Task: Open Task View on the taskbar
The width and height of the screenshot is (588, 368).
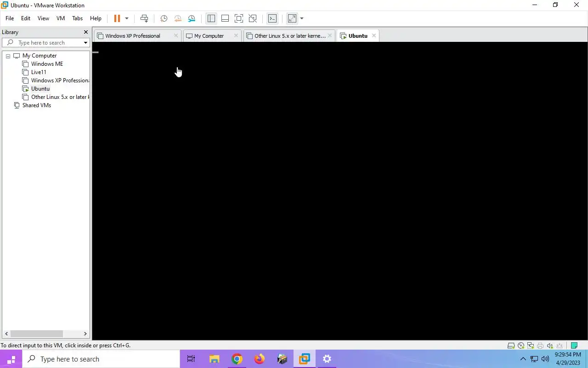Action: click(x=191, y=359)
